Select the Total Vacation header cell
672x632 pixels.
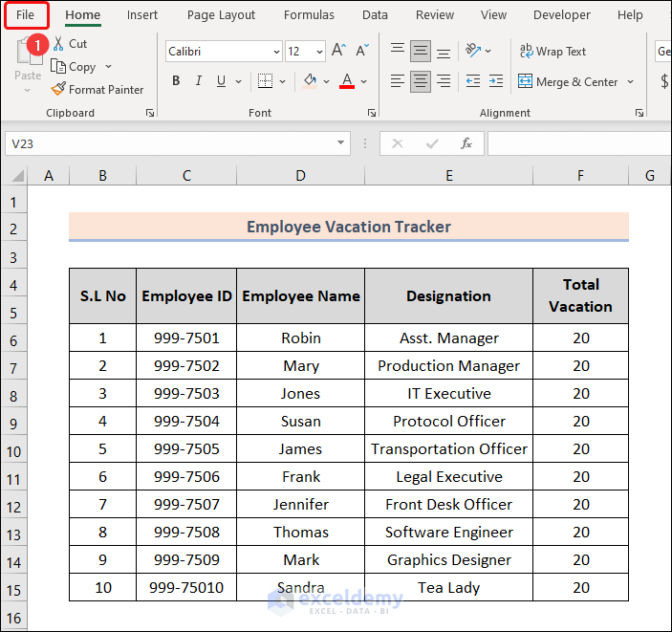[x=581, y=295]
